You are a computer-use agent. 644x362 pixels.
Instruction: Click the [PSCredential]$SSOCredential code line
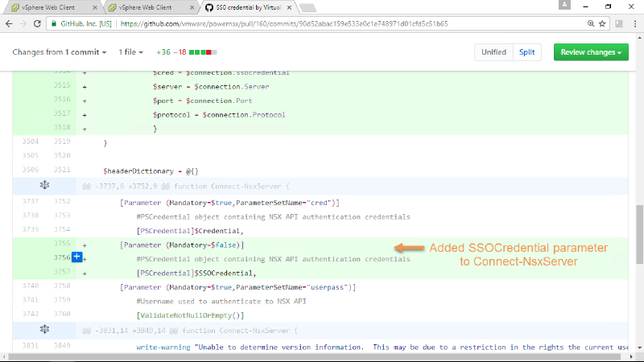[x=196, y=274]
